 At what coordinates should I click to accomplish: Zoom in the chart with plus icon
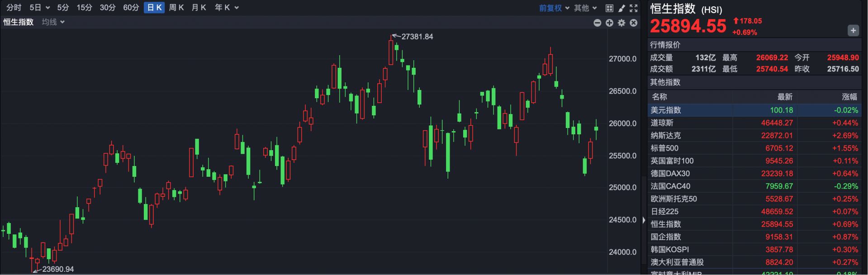[609, 23]
